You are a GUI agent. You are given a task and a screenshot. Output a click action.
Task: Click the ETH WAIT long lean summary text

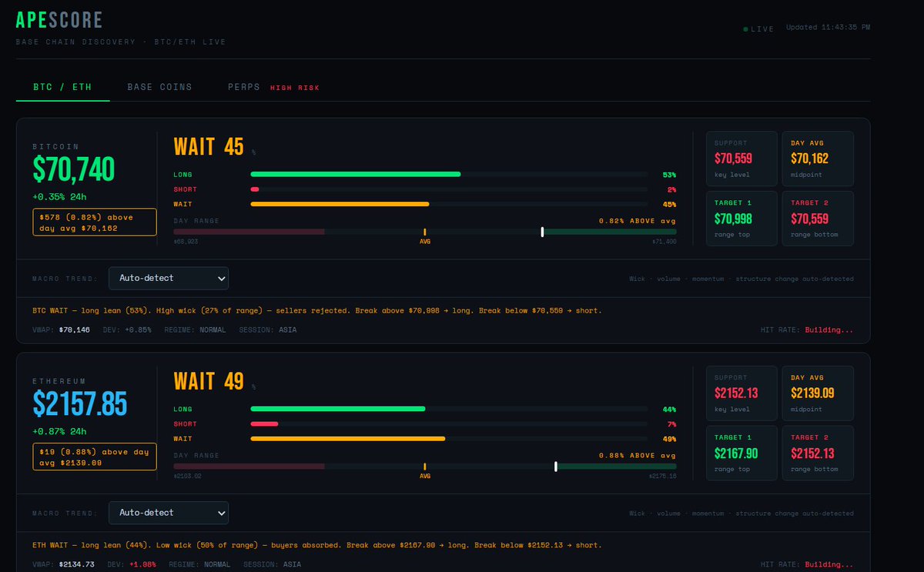coord(317,545)
